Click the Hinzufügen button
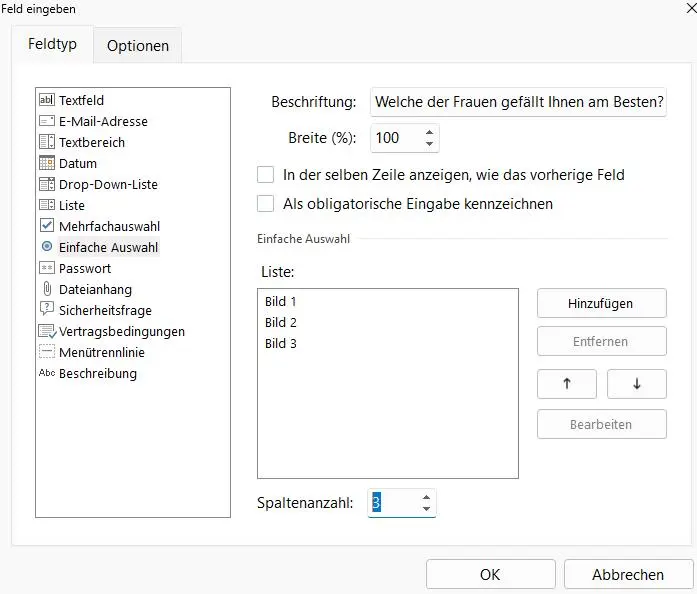Screen dimensions: 697x594 601,303
